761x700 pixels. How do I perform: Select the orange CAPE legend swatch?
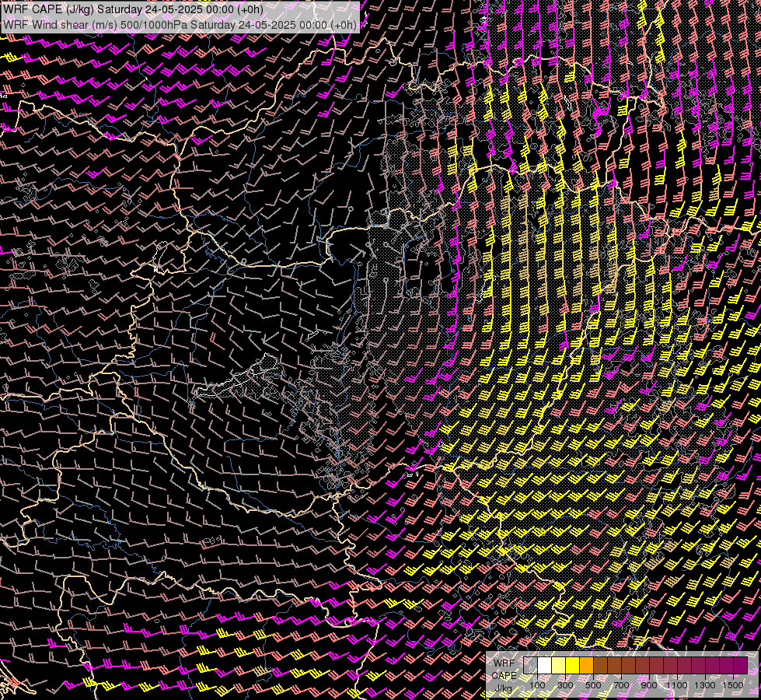(586, 665)
